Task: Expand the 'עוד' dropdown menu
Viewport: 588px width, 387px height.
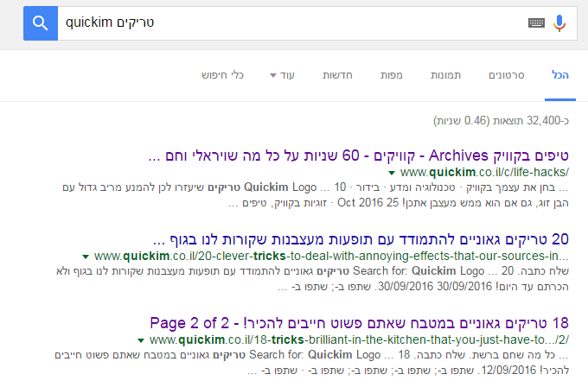Action: click(283, 75)
